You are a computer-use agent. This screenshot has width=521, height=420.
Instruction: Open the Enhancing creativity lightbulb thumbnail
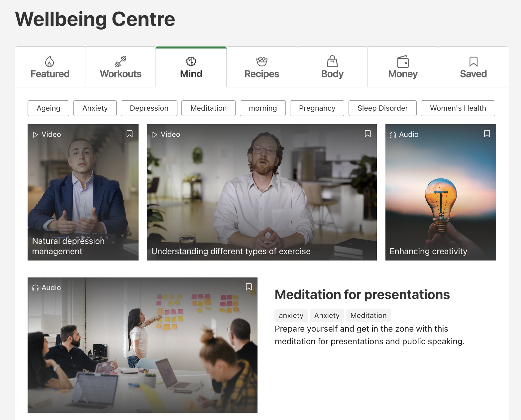point(441,192)
